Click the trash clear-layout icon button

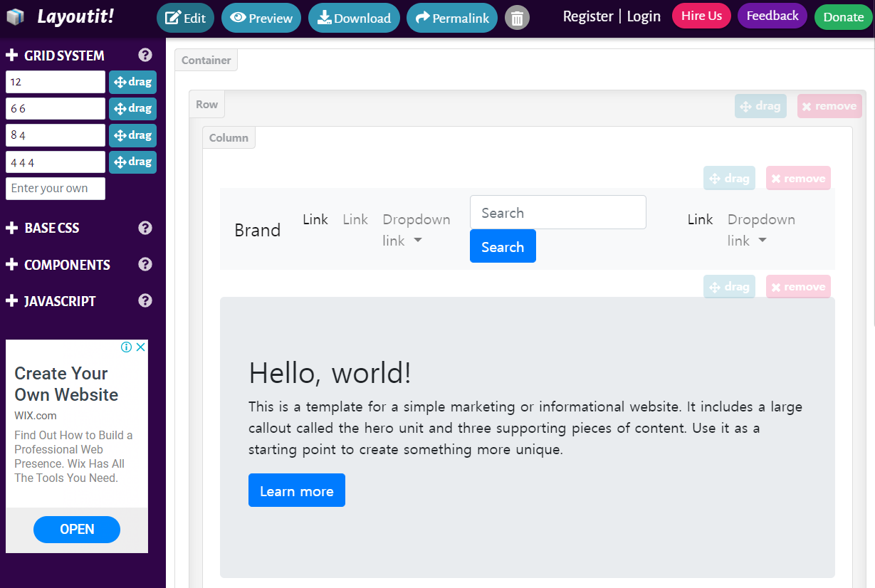point(518,18)
